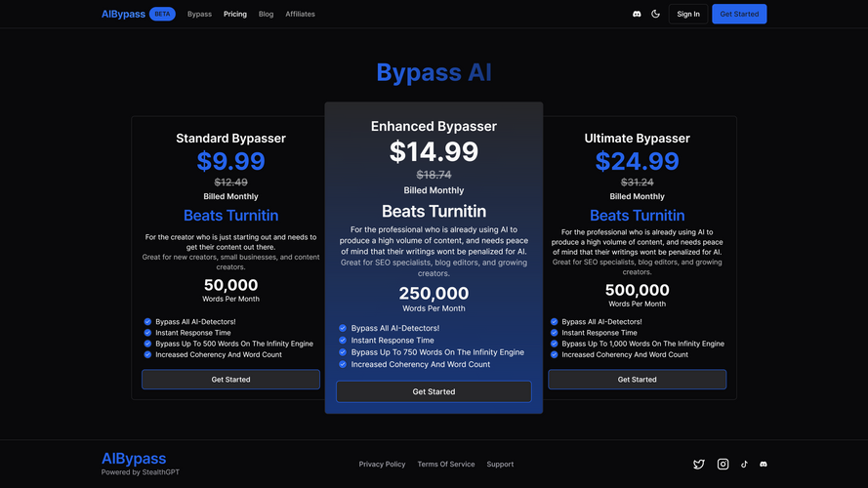The height and width of the screenshot is (488, 868).
Task: Open the Twitter icon in the footer
Action: (699, 465)
